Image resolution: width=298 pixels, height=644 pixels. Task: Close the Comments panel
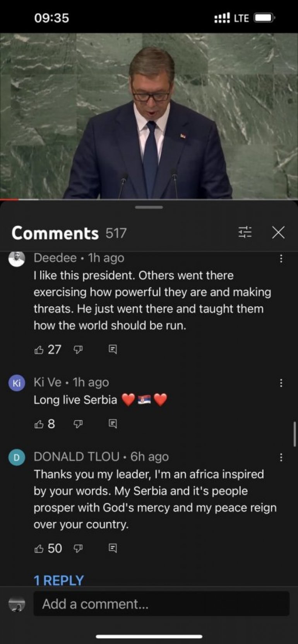click(278, 232)
